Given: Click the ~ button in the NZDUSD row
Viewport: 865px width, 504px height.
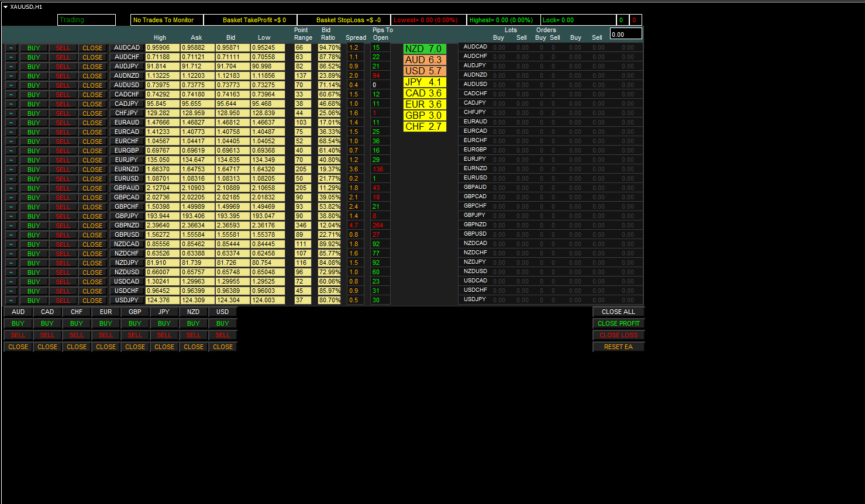Looking at the screenshot, I should 11,272.
